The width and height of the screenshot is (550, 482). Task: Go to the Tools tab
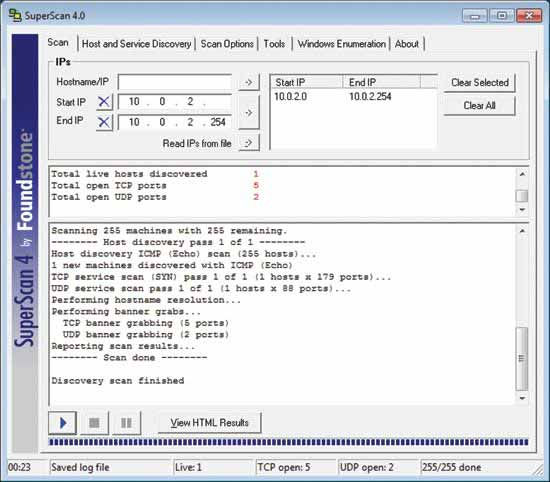pyautogui.click(x=274, y=44)
